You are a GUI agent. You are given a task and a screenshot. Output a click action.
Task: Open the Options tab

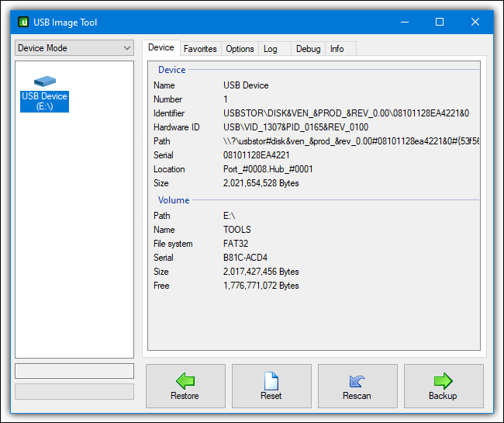tap(240, 49)
